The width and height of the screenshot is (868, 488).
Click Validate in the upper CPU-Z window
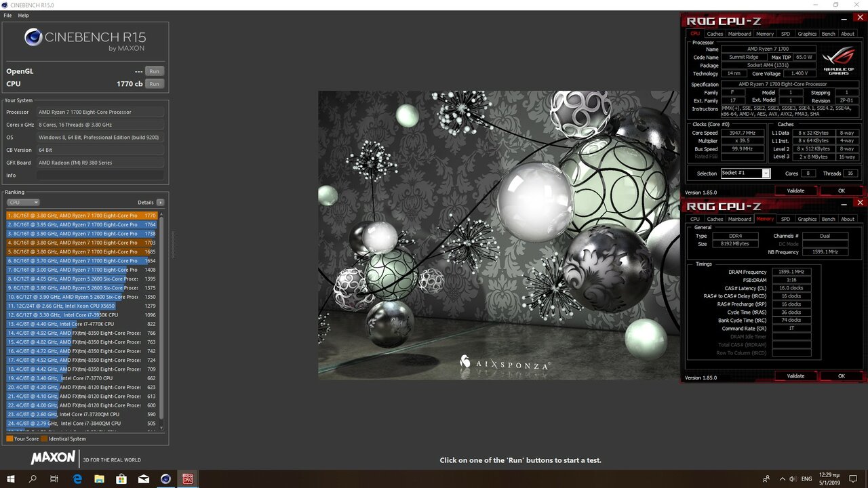tap(795, 191)
